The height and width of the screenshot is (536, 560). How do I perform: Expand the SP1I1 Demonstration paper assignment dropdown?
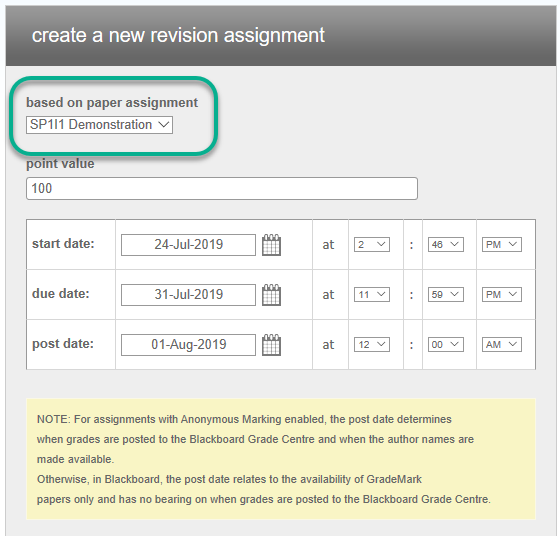pos(99,125)
